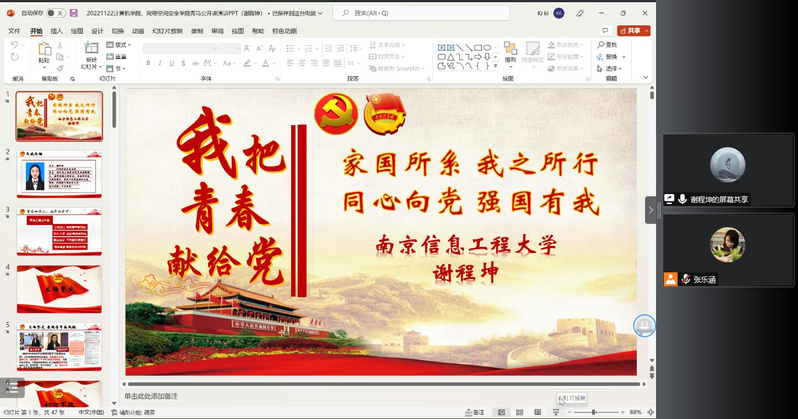Open the Insert (插入) ribbon tab
The height and width of the screenshot is (419, 798).
[57, 31]
